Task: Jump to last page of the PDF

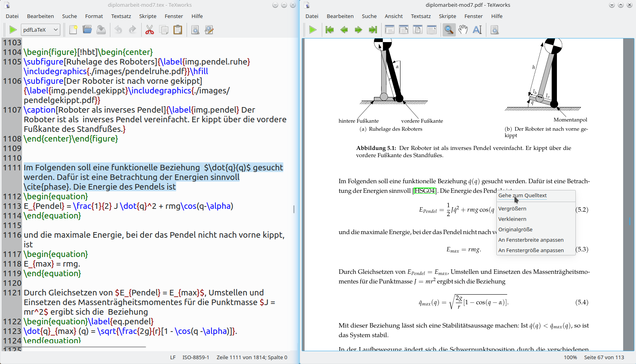Action: [x=373, y=30]
